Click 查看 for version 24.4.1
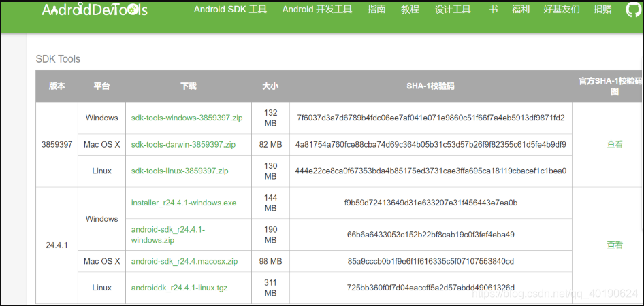Viewport: 644px width, 306px height. click(615, 245)
